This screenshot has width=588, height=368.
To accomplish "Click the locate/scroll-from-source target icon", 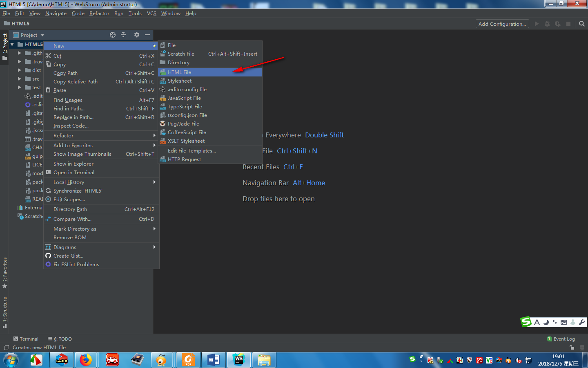I will click(x=113, y=35).
